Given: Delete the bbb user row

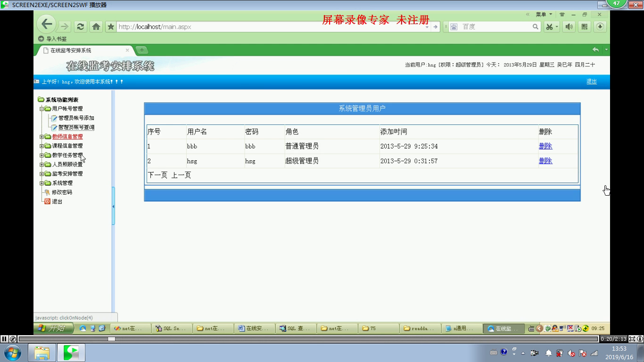Looking at the screenshot, I should (545, 146).
